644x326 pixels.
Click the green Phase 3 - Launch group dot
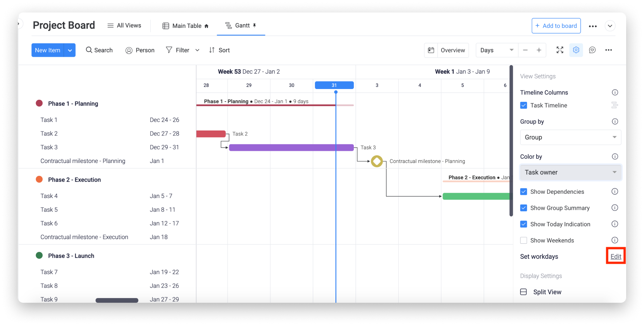[39, 255]
